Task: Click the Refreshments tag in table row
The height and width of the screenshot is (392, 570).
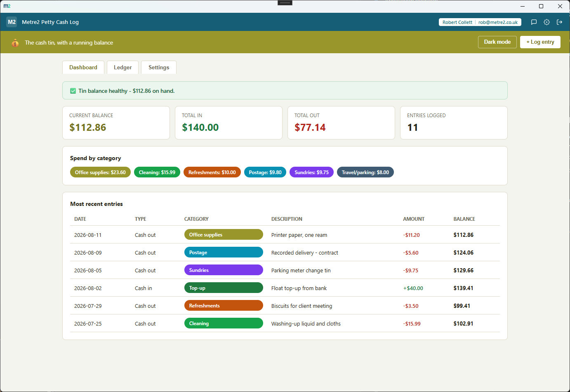Action: click(x=224, y=305)
